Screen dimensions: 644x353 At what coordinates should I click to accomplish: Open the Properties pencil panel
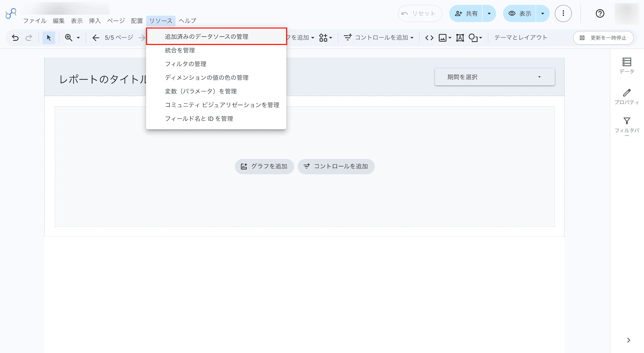tap(627, 97)
